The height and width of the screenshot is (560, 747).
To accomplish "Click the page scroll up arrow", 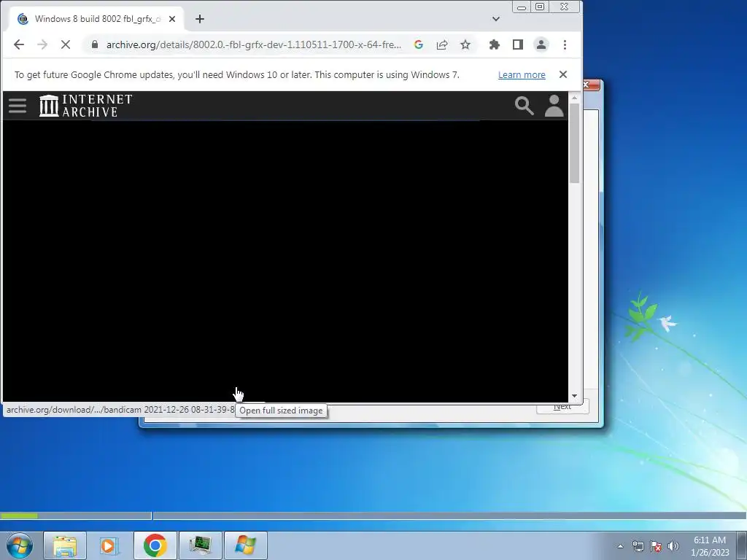I will (x=574, y=98).
